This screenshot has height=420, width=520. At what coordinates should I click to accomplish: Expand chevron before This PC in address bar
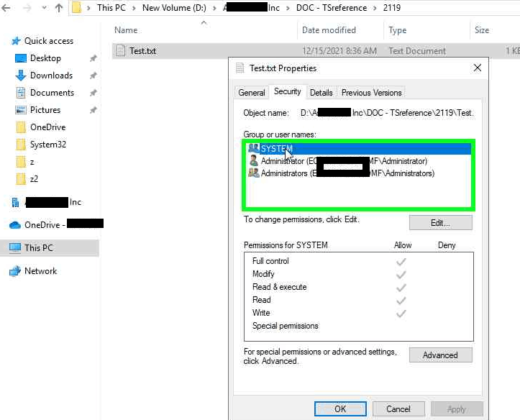coord(88,8)
